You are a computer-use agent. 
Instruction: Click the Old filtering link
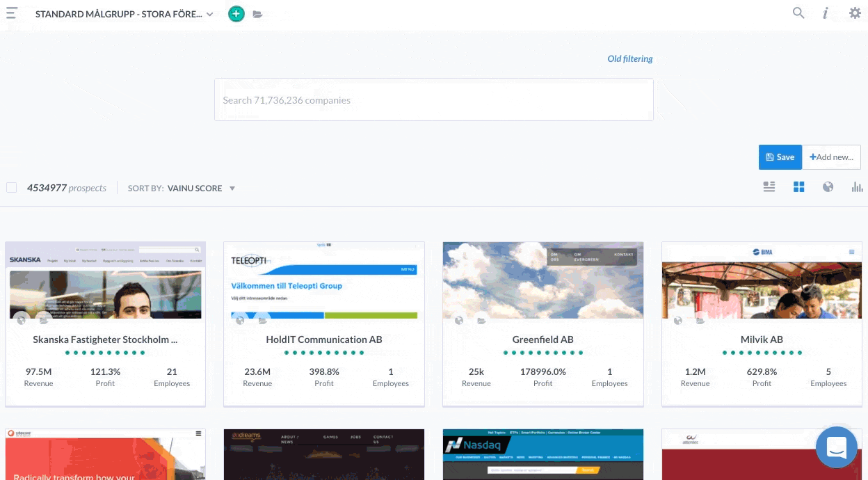pos(629,59)
